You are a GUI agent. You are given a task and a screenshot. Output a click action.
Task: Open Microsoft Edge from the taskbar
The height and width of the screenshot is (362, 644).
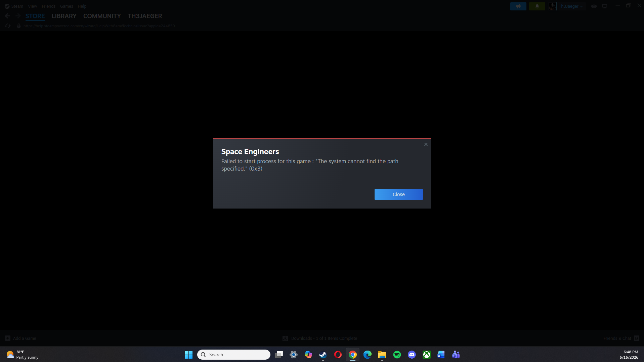[x=368, y=355]
